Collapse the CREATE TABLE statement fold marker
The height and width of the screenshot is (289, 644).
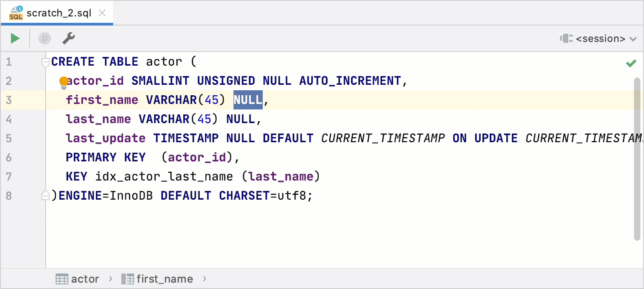46,62
